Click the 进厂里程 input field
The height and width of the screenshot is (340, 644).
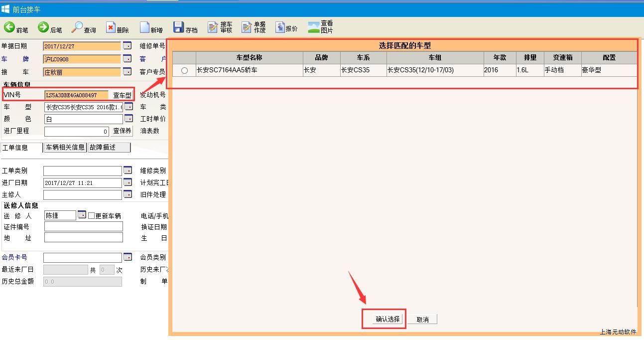[77, 132]
